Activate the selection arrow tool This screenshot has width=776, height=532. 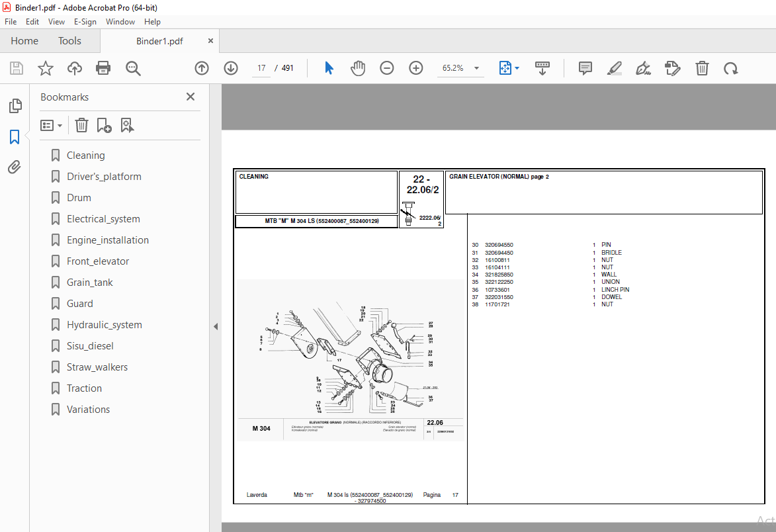tap(329, 68)
